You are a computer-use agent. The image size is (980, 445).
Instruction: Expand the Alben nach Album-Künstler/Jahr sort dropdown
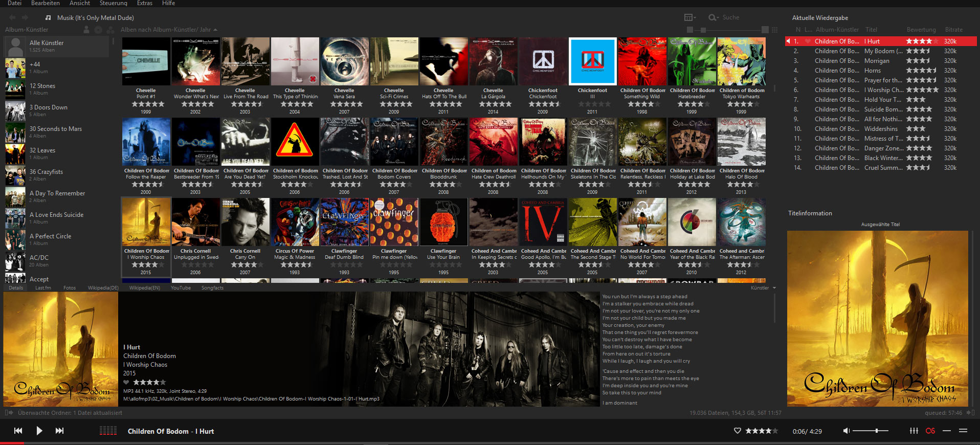(x=169, y=30)
